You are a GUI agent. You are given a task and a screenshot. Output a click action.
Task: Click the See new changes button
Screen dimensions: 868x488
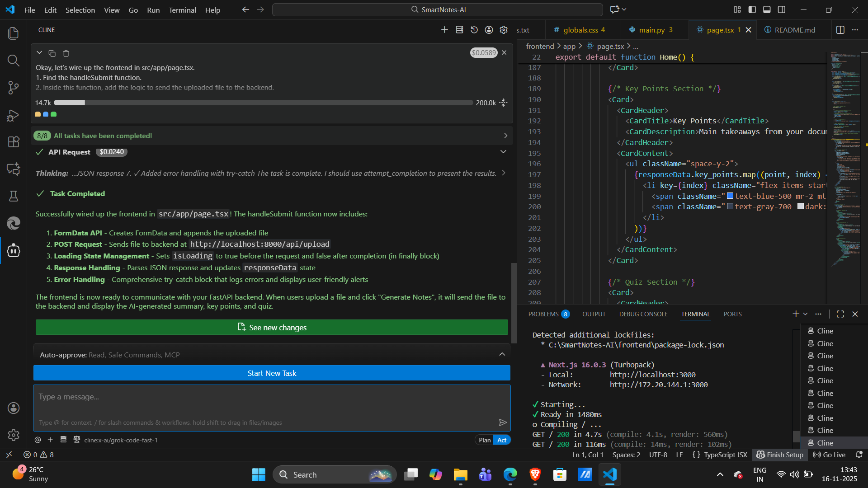coord(272,328)
